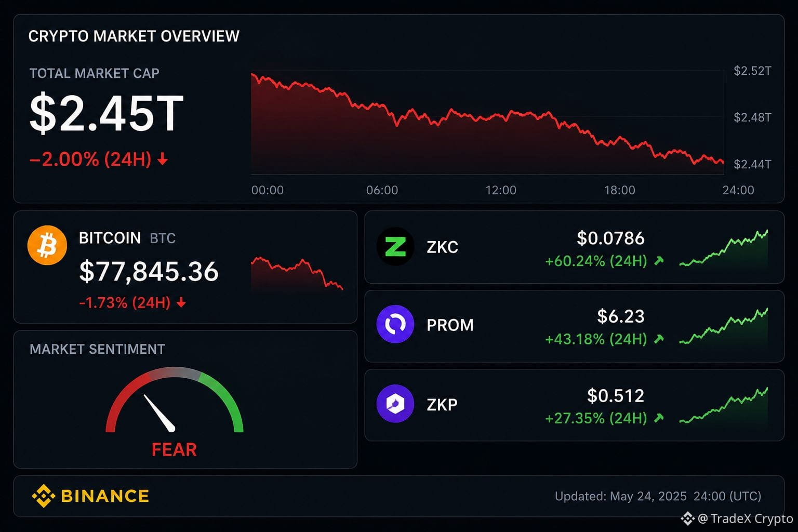Screen dimensions: 798x532
Task: Click the Fear sentiment gauge needle
Action: pyautogui.click(x=159, y=414)
